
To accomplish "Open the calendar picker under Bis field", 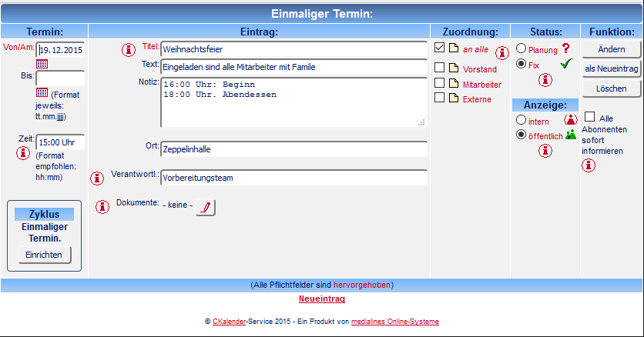I will point(42,92).
